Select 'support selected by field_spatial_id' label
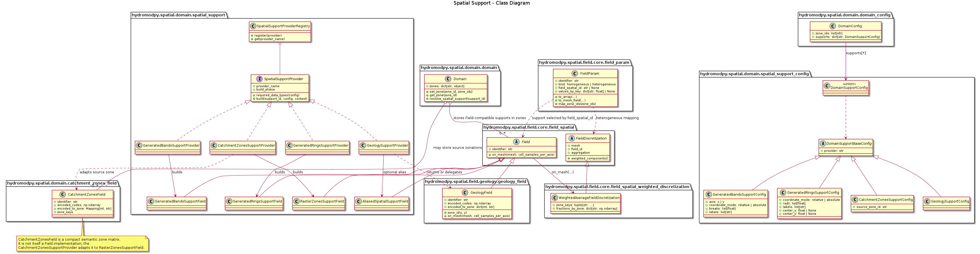980x254 pixels. [562, 118]
